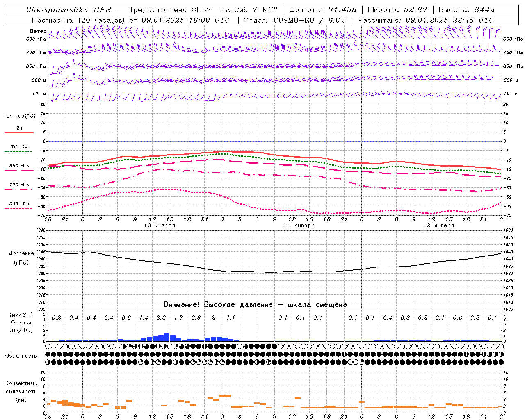Click the precipitation value 1.4
Viewport: 525px width, 420px height.
click(x=144, y=317)
